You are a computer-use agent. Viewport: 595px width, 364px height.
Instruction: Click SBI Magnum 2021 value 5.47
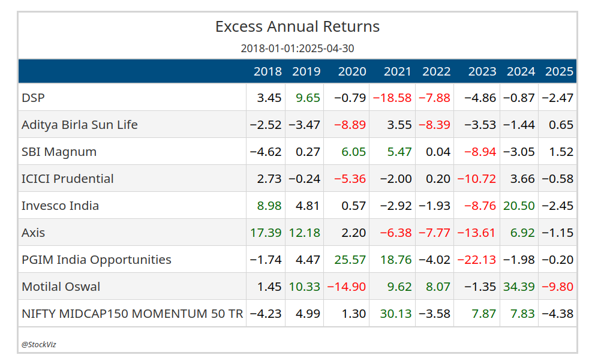point(399,152)
